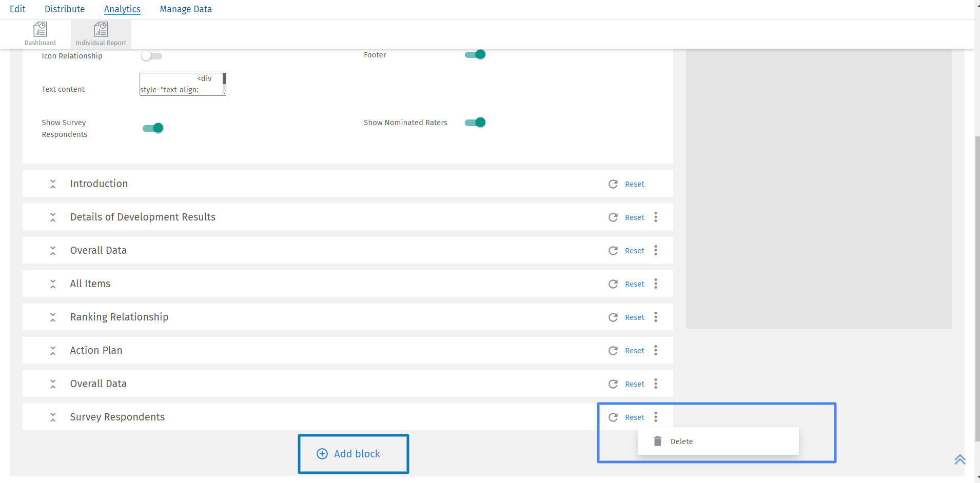Open the kebab menu for All Items
This screenshot has width=980, height=483.
[655, 284]
